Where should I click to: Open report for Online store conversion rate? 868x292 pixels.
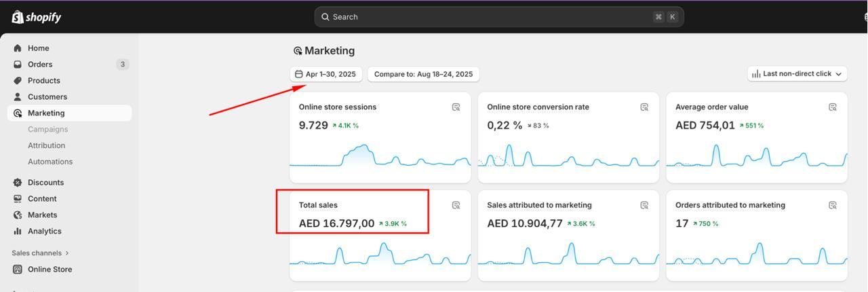coord(644,107)
